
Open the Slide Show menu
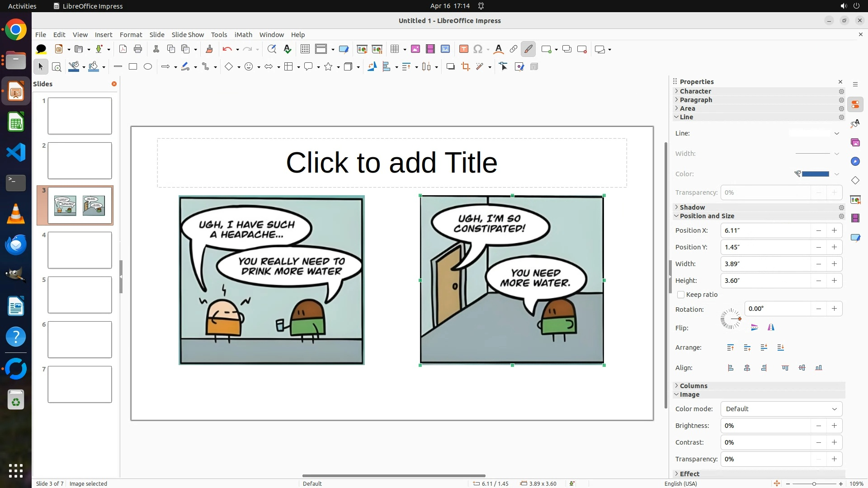[187, 35]
